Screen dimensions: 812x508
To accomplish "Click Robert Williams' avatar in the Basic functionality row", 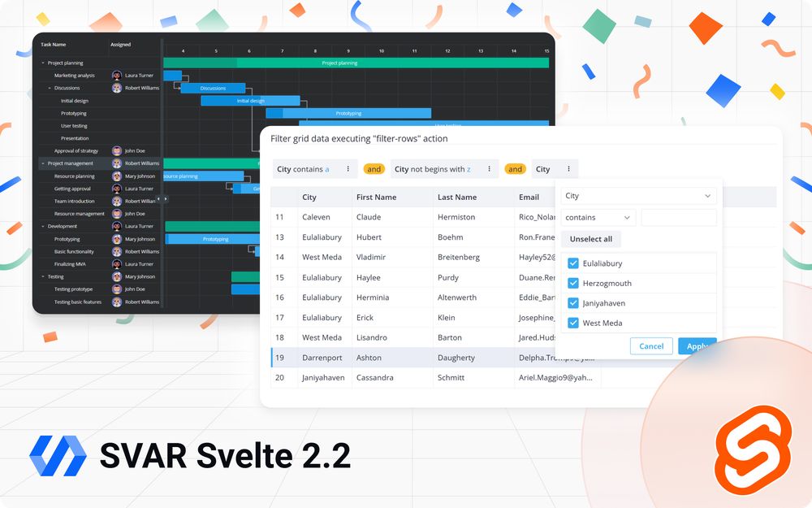I will click(117, 251).
